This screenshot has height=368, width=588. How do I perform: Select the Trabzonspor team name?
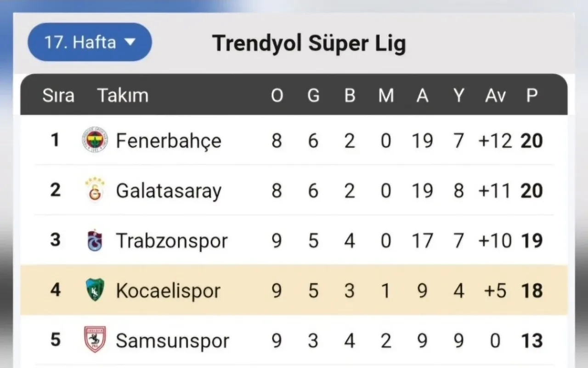[171, 241]
